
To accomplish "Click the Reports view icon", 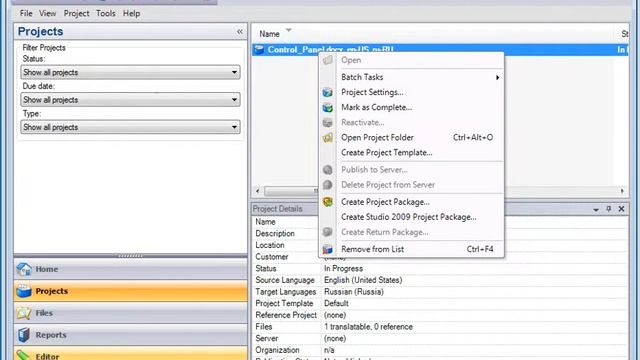I will (x=24, y=335).
